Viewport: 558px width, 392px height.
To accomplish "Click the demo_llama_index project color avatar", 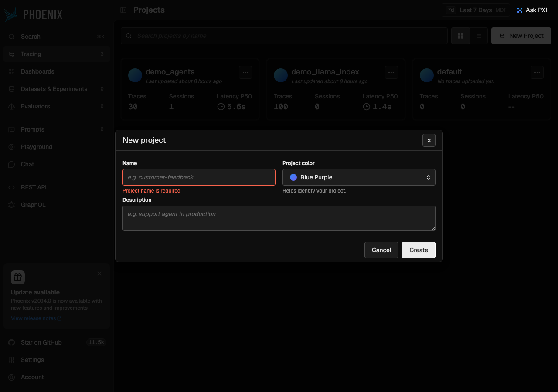I will point(281,75).
